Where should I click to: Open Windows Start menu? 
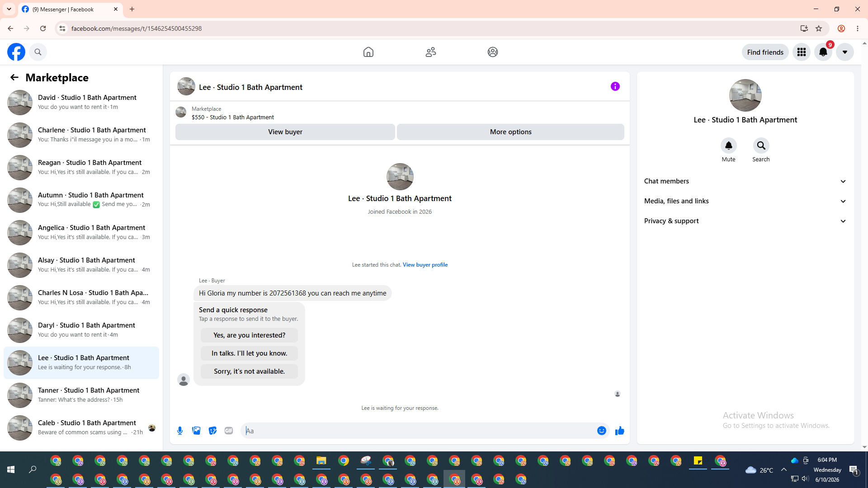11,470
